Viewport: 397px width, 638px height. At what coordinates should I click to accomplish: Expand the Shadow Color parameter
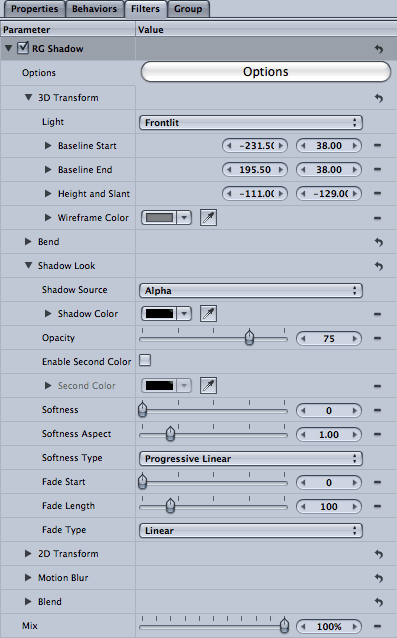(48, 313)
